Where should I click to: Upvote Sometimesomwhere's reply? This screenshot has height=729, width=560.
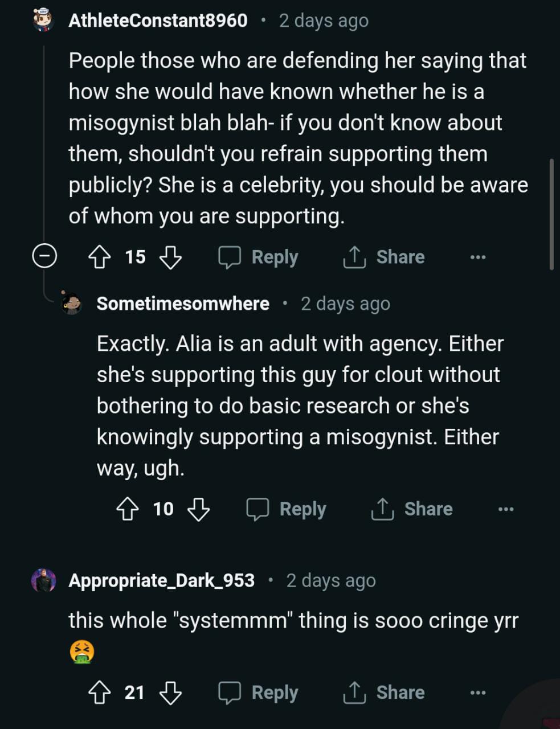(x=128, y=509)
